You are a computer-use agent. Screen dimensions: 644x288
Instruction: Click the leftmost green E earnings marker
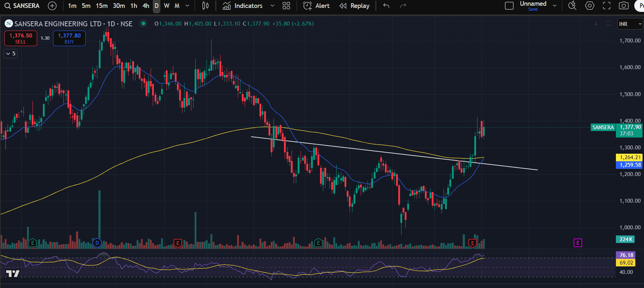(32, 243)
